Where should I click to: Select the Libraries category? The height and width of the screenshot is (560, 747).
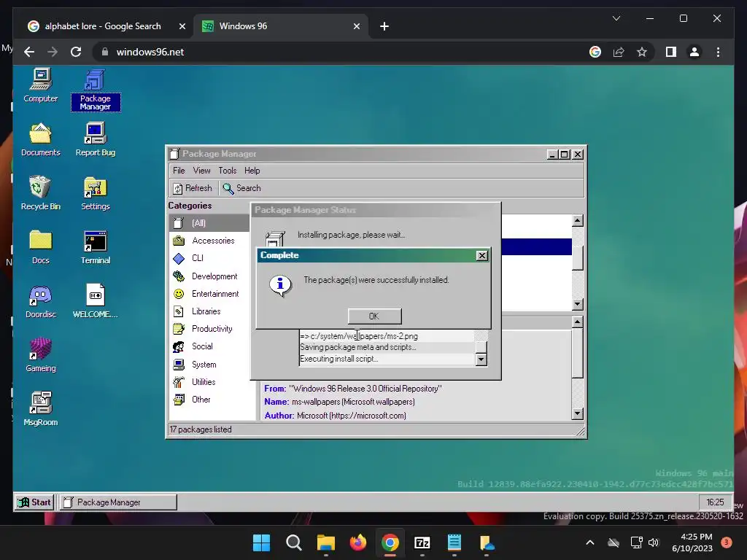pos(209,311)
